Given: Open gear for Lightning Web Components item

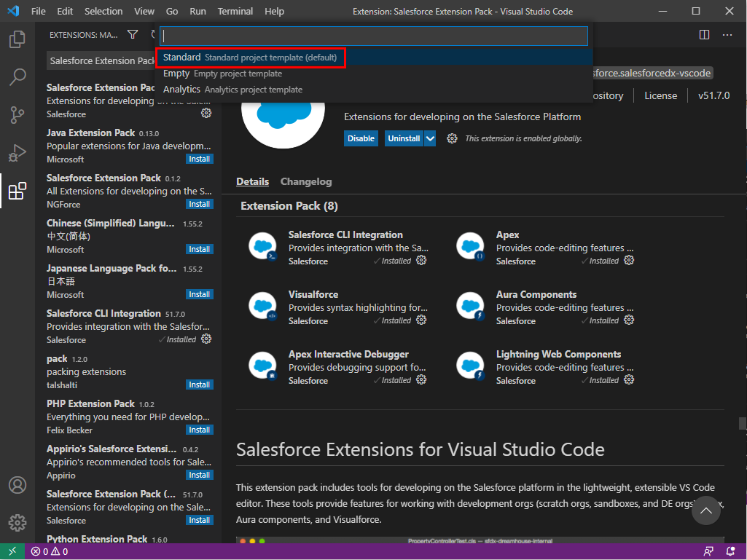Looking at the screenshot, I should click(629, 379).
